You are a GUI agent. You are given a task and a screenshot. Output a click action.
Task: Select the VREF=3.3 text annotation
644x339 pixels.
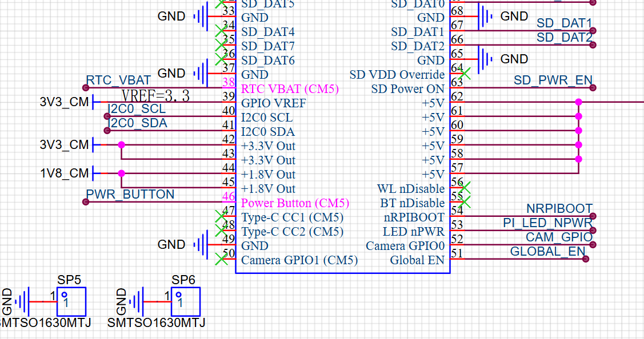tap(155, 96)
